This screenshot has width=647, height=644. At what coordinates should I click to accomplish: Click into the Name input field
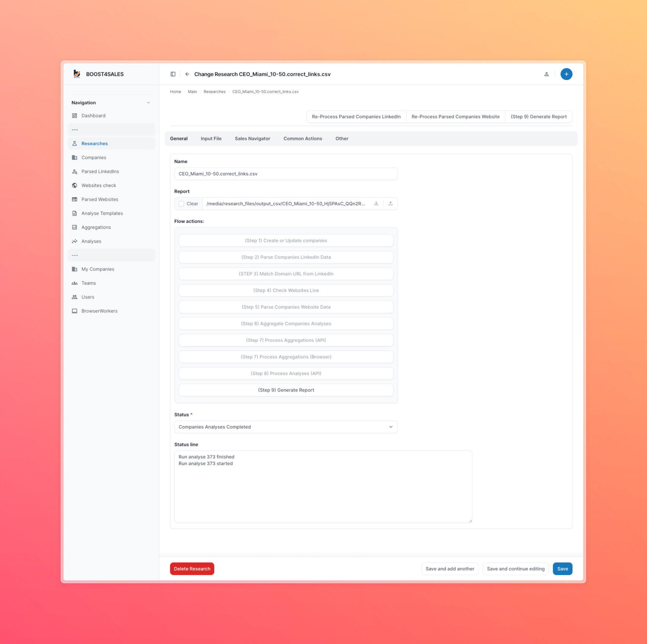coord(286,174)
